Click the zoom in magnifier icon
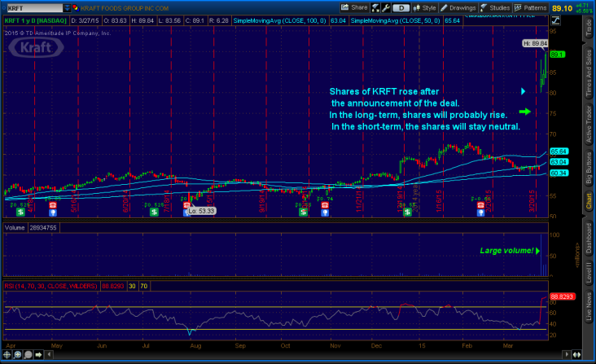This screenshot has height=364, width=596. click(x=17, y=354)
